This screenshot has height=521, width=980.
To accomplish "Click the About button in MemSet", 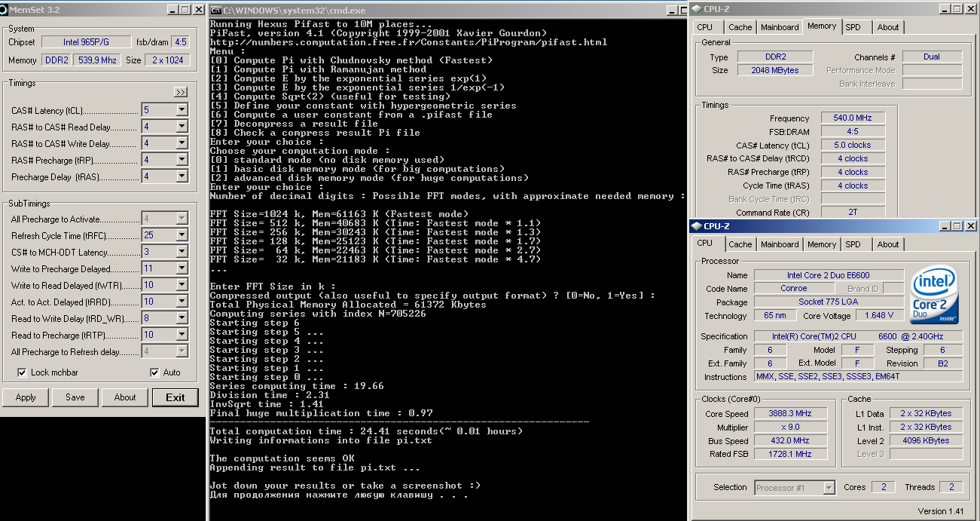I will (125, 397).
